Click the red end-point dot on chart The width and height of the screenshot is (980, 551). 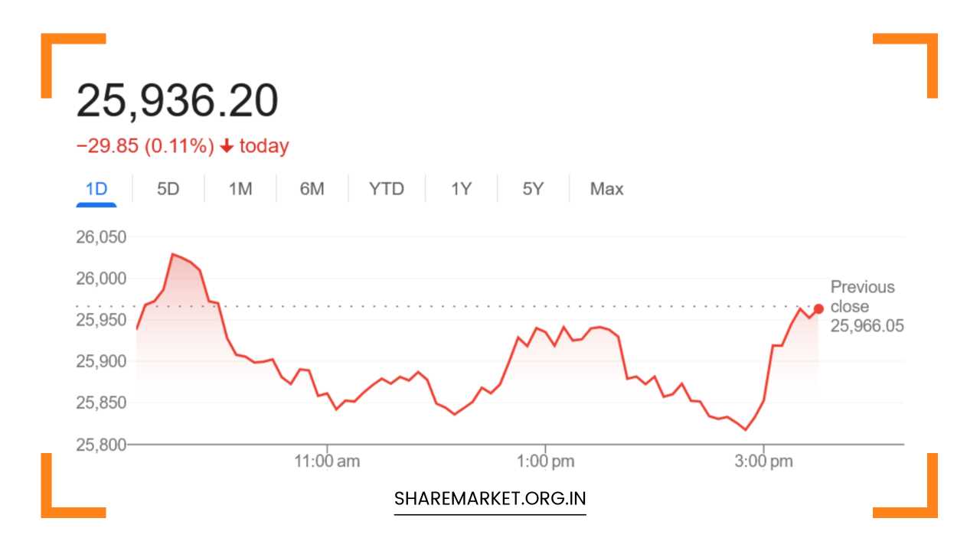818,308
